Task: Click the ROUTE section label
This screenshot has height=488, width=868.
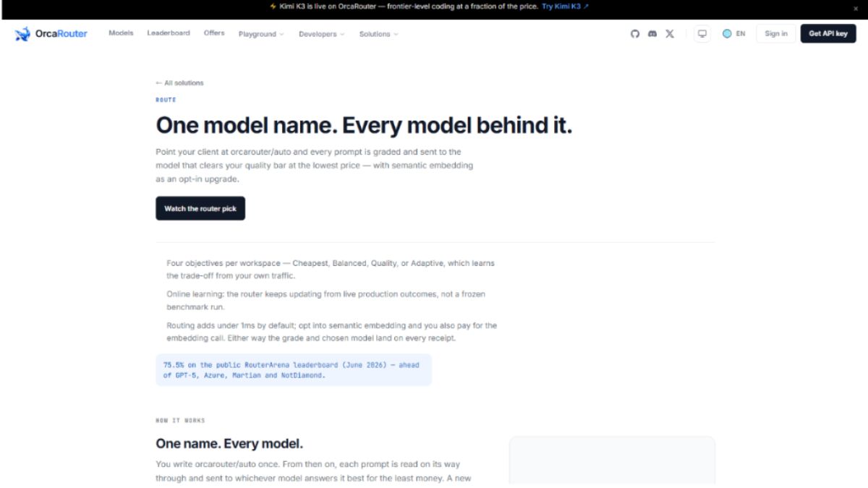Action: click(166, 100)
